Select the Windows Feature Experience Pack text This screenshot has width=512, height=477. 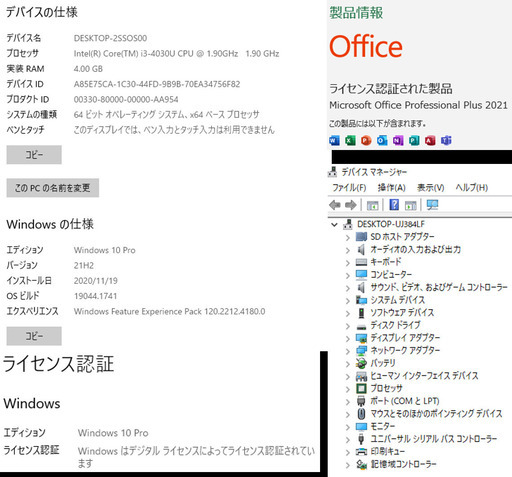pyautogui.click(x=169, y=311)
